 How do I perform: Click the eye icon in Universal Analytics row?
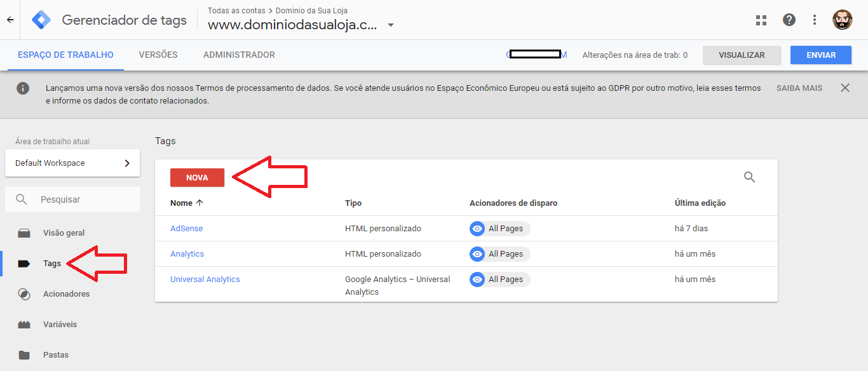click(477, 280)
